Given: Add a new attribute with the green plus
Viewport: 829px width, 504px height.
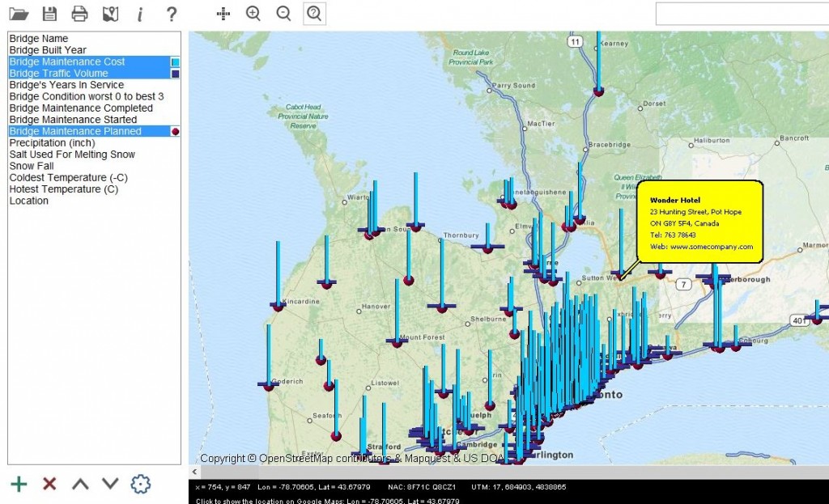Looking at the screenshot, I should pos(18,483).
